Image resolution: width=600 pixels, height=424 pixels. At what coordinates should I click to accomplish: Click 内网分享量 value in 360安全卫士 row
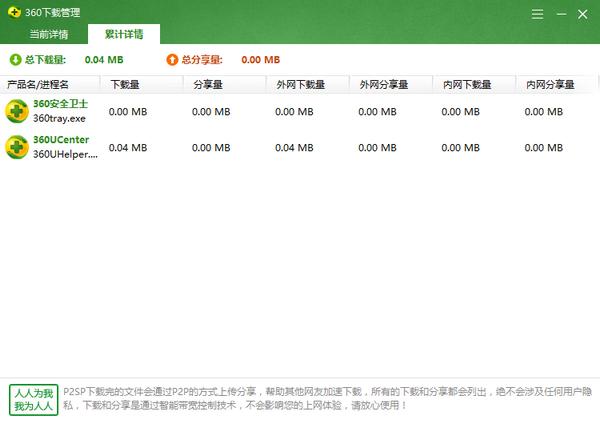click(544, 112)
